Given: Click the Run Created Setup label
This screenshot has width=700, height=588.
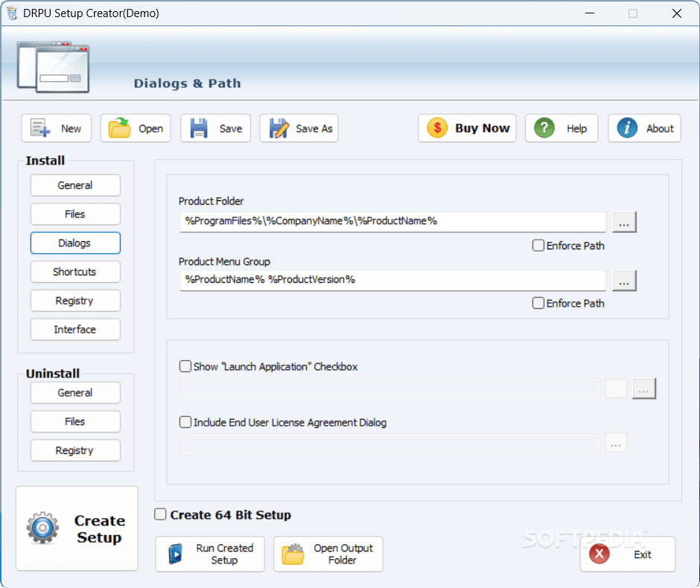Looking at the screenshot, I should click(225, 554).
